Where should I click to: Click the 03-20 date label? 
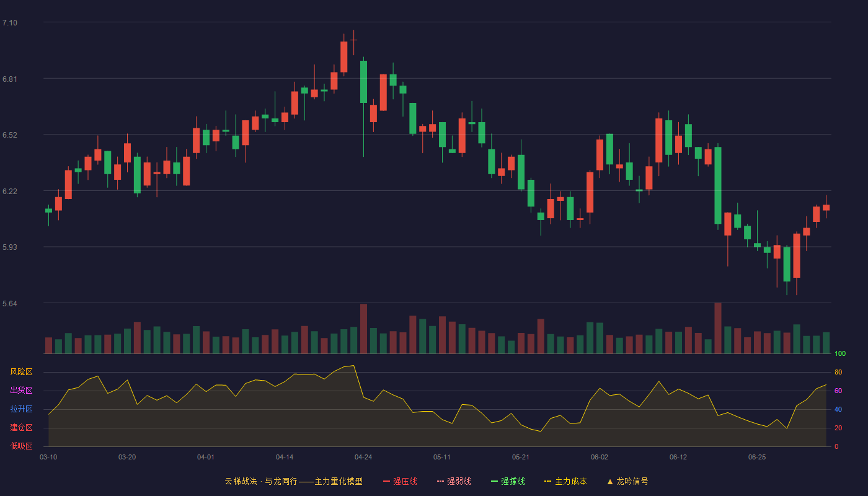tap(127, 457)
